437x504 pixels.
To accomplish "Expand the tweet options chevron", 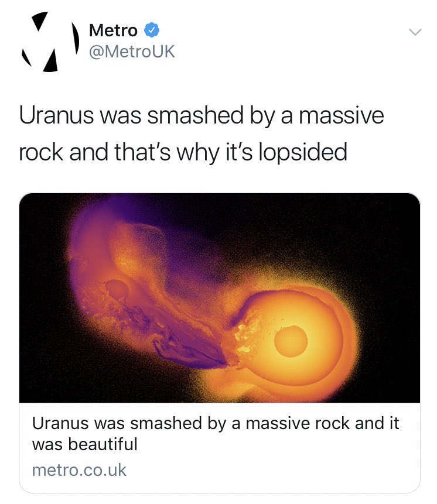I will 415,32.
